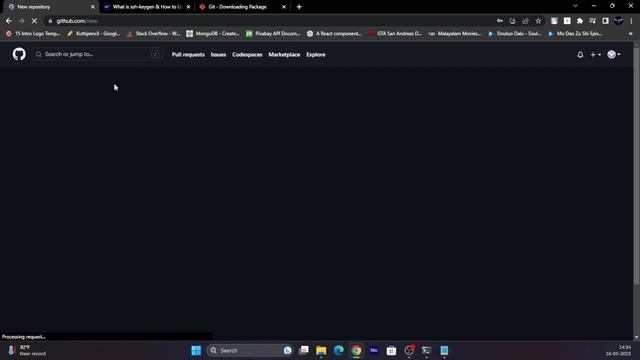Image resolution: width=640 pixels, height=360 pixels.
Task: Close the New repository tab
Action: pyautogui.click(x=93, y=7)
